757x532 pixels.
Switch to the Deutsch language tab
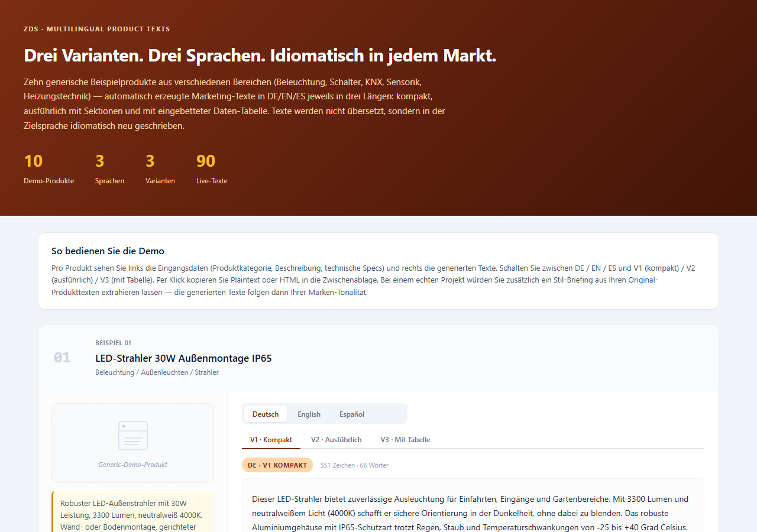tap(266, 414)
